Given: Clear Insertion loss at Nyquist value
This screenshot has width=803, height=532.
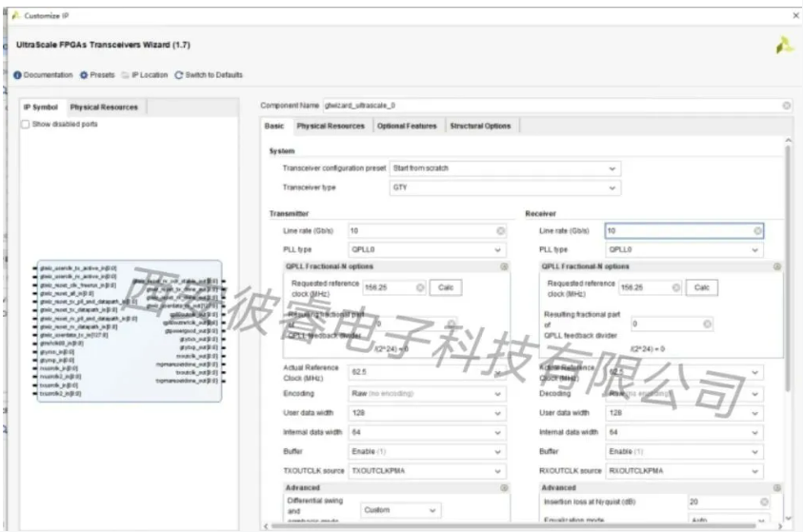Looking at the screenshot, I should [x=764, y=502].
